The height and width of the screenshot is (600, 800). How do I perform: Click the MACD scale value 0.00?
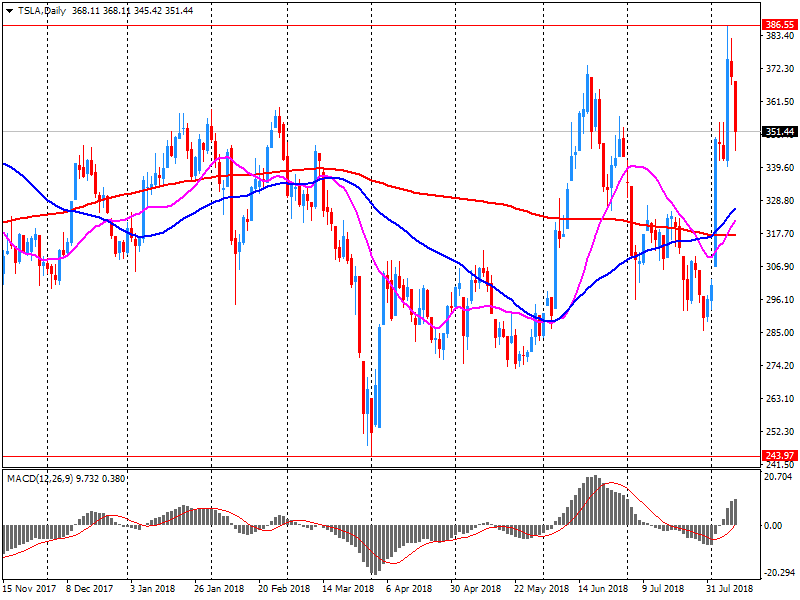point(773,526)
